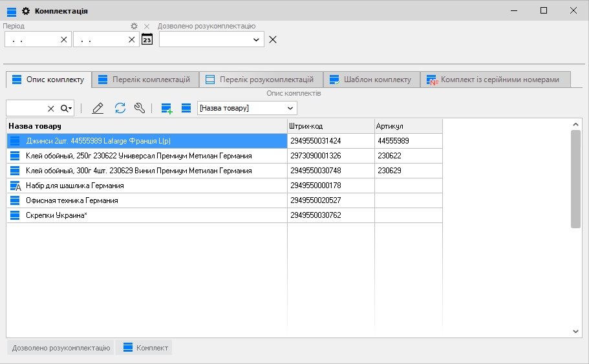Open the Шаблон комплекту tab
Viewport: 589px width, 364px height.
tap(371, 80)
